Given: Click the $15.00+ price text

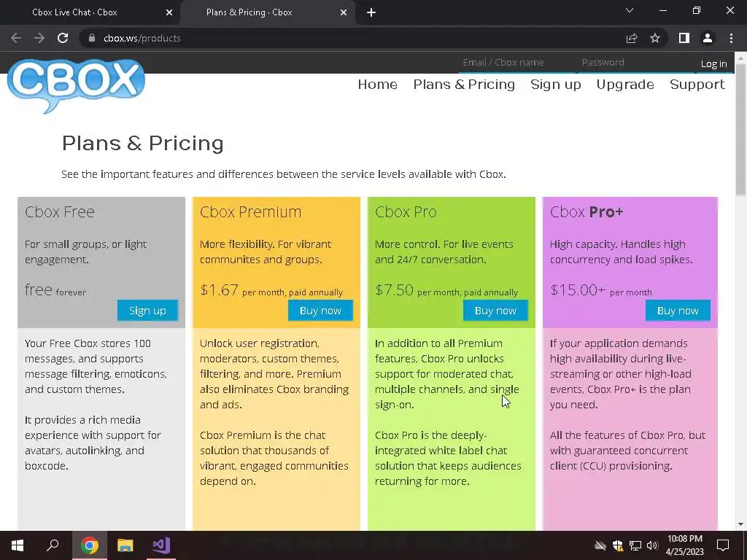Looking at the screenshot, I should pos(578,290).
